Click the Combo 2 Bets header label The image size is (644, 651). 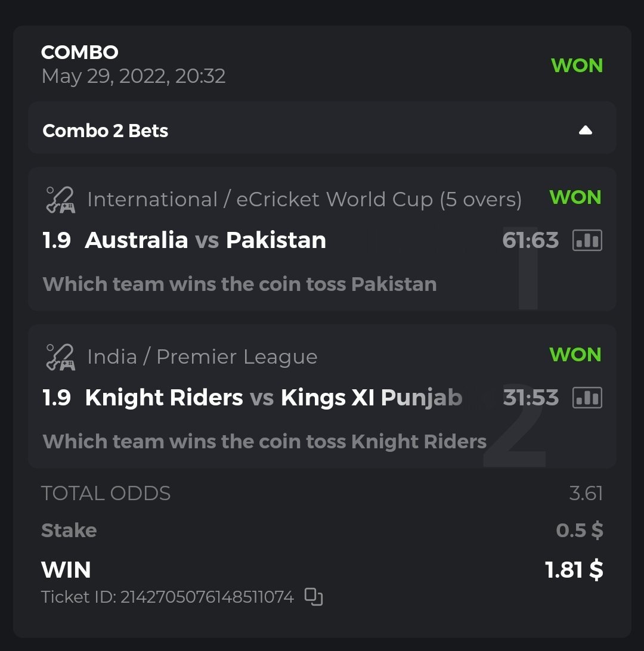click(x=106, y=131)
